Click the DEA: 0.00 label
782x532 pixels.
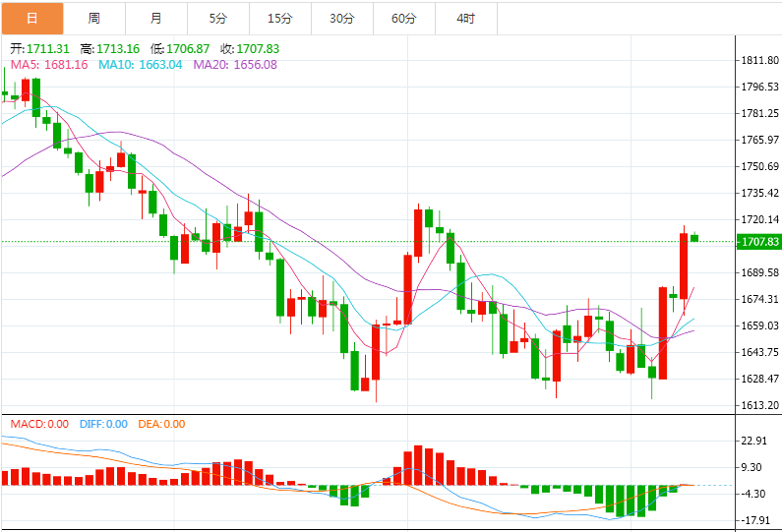(x=161, y=424)
